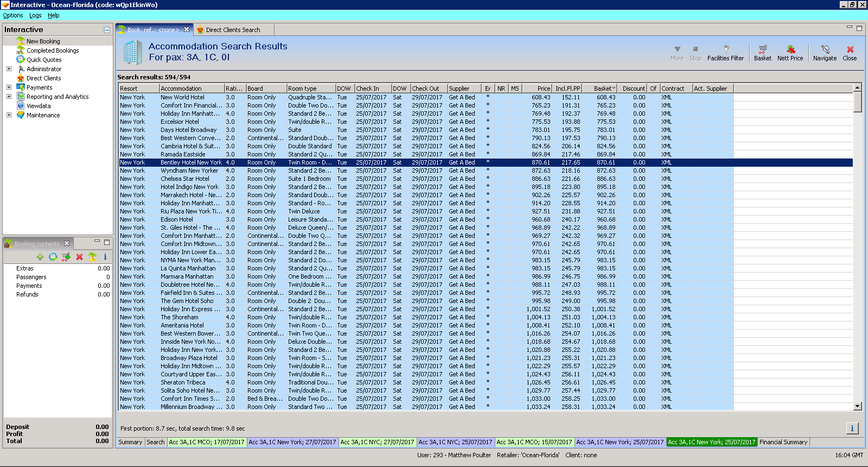
Task: Click the Facilities Filter funnel icon
Action: pyautogui.click(x=725, y=49)
